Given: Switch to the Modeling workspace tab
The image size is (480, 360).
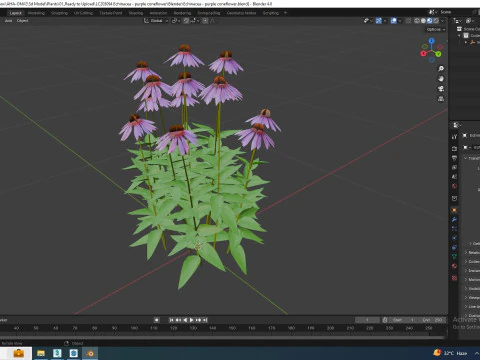Looking at the screenshot, I should point(36,13).
